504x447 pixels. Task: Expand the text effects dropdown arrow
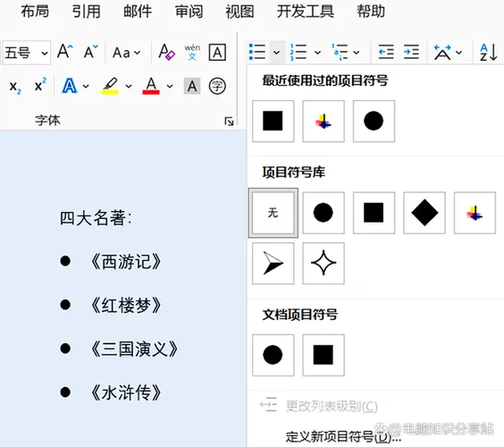pos(86,86)
